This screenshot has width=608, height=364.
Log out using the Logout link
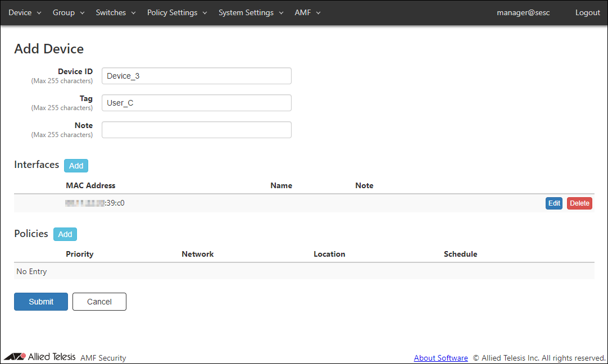click(587, 12)
